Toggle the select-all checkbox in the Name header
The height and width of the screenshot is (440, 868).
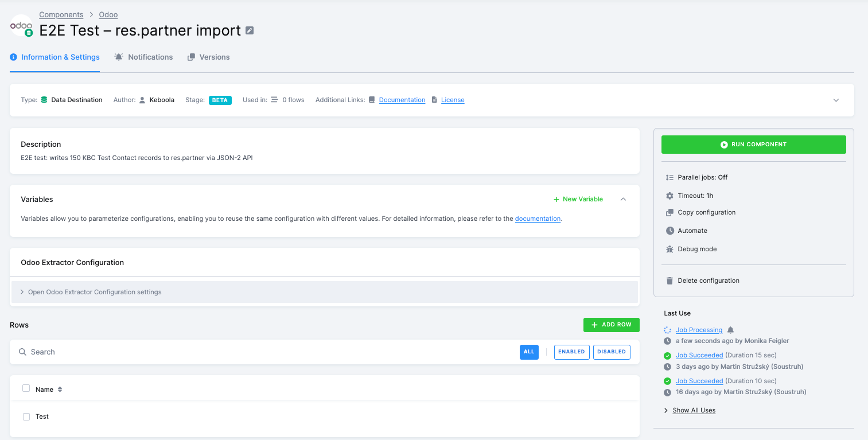[26, 388]
